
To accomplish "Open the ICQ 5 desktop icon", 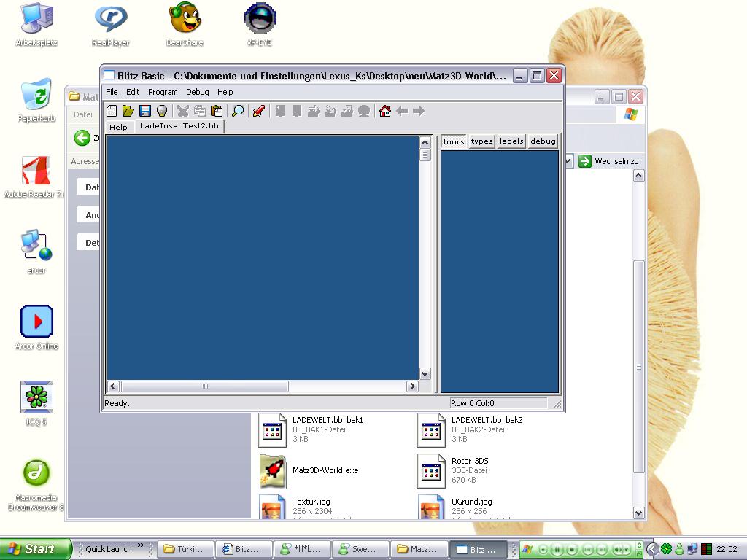I will [x=36, y=397].
